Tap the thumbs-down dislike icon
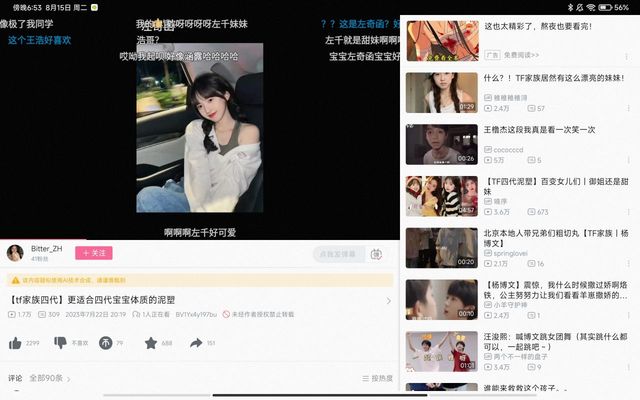 click(60, 343)
